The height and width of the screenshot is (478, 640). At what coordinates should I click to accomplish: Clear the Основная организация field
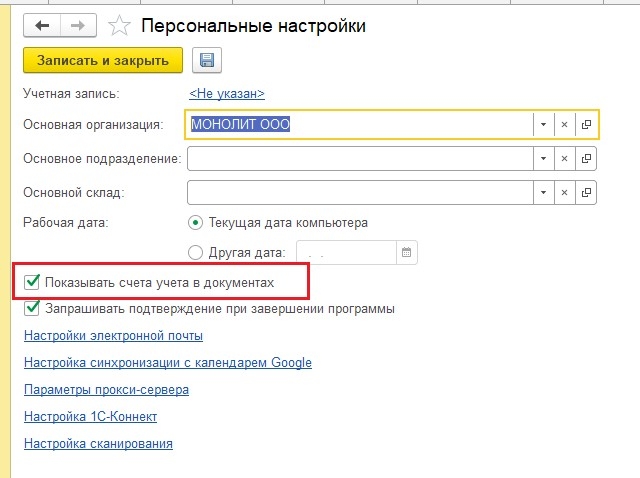coord(564,125)
